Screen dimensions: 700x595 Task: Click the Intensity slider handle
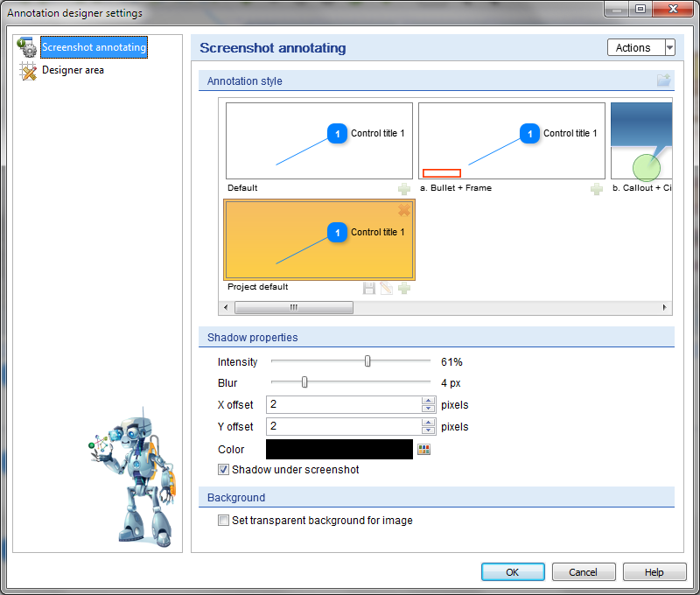pyautogui.click(x=367, y=361)
